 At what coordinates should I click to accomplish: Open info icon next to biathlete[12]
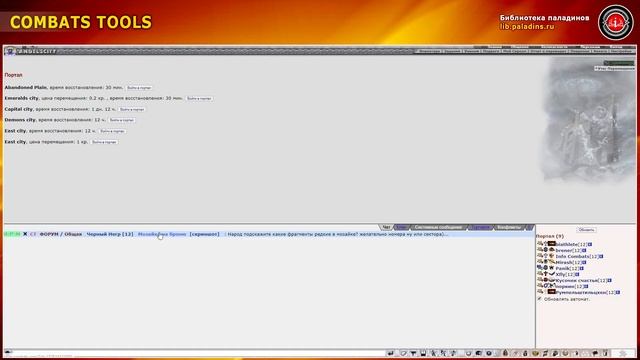tap(590, 244)
